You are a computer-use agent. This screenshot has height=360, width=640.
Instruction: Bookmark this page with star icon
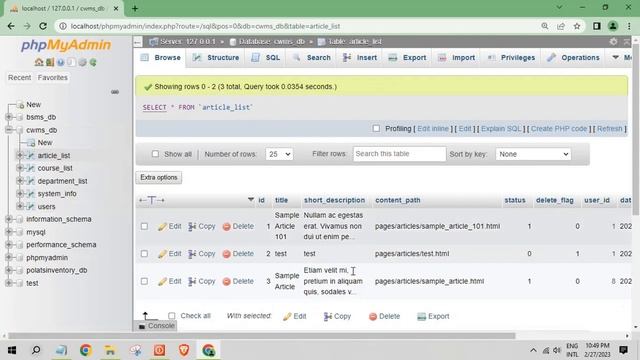click(577, 26)
